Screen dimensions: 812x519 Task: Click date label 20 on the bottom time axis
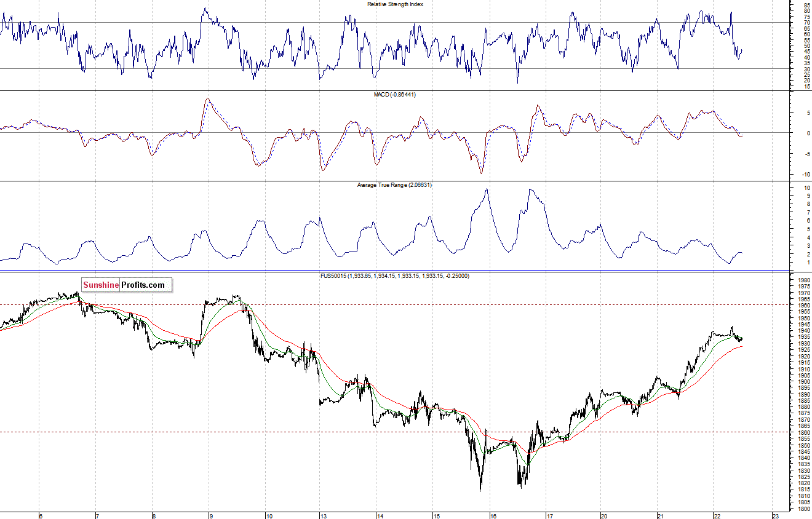coord(604,516)
